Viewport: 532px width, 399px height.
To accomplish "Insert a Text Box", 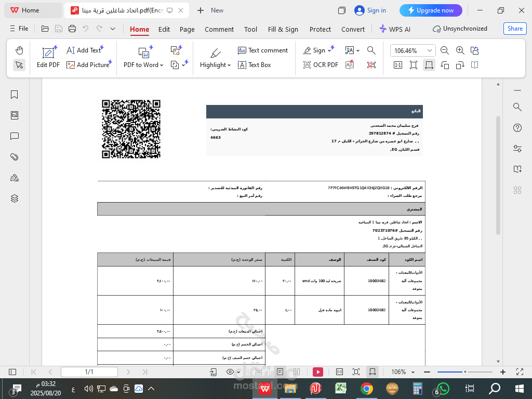I will 255,65.
